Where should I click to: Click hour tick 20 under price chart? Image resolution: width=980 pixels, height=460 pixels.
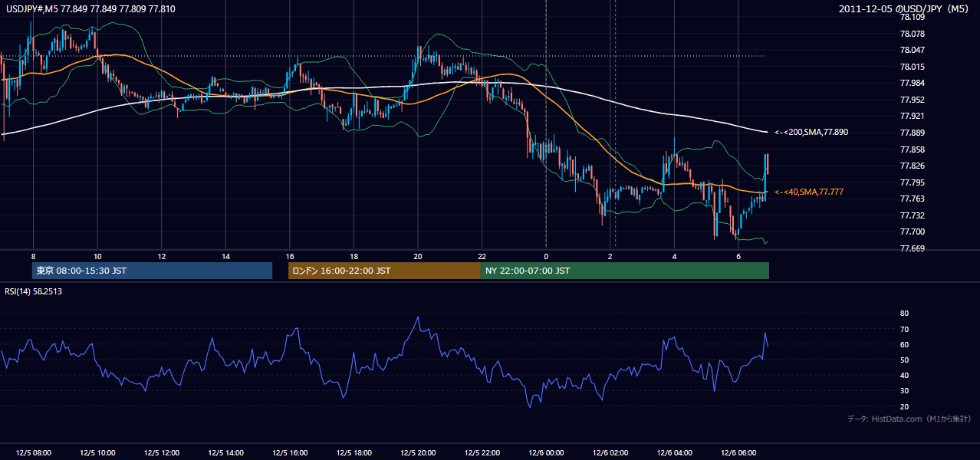[x=417, y=256]
